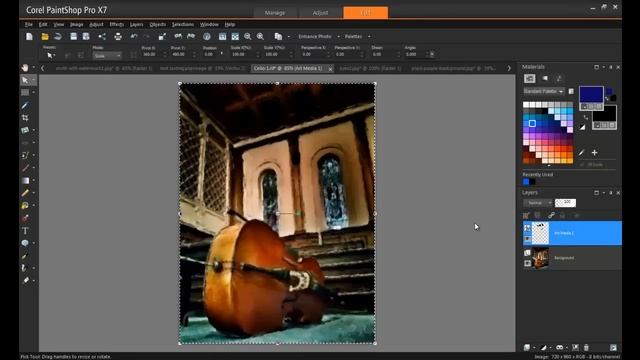Click the Resize icon in toolbar
Image resolution: width=640 pixels, height=360 pixels.
tap(162, 37)
